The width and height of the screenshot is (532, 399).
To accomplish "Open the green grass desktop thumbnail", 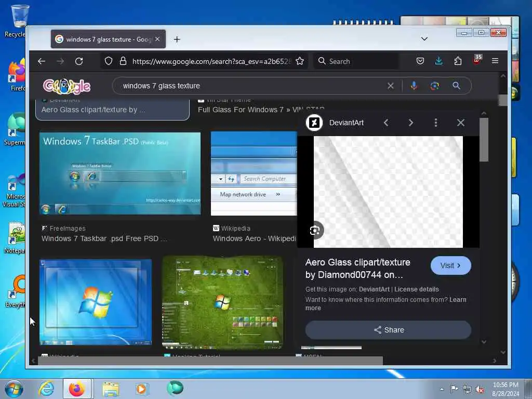I will [222, 302].
